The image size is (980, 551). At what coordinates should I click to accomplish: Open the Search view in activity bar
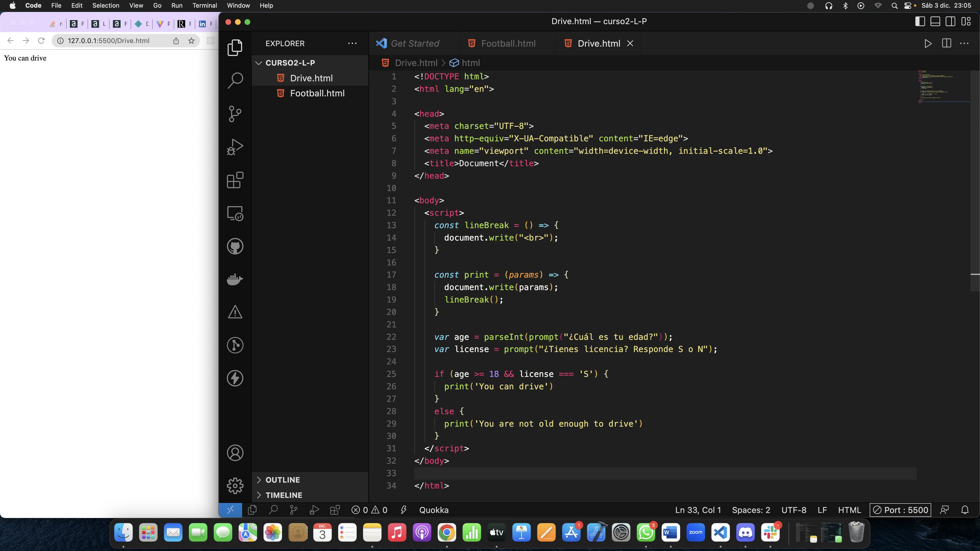(235, 81)
